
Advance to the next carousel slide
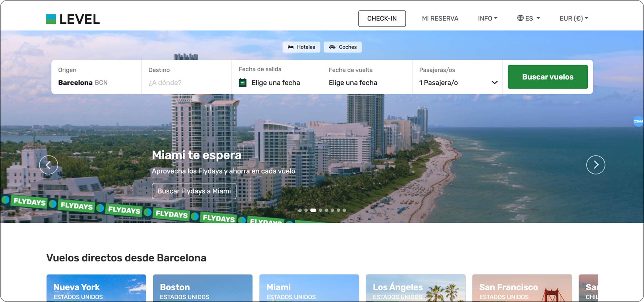coord(596,165)
